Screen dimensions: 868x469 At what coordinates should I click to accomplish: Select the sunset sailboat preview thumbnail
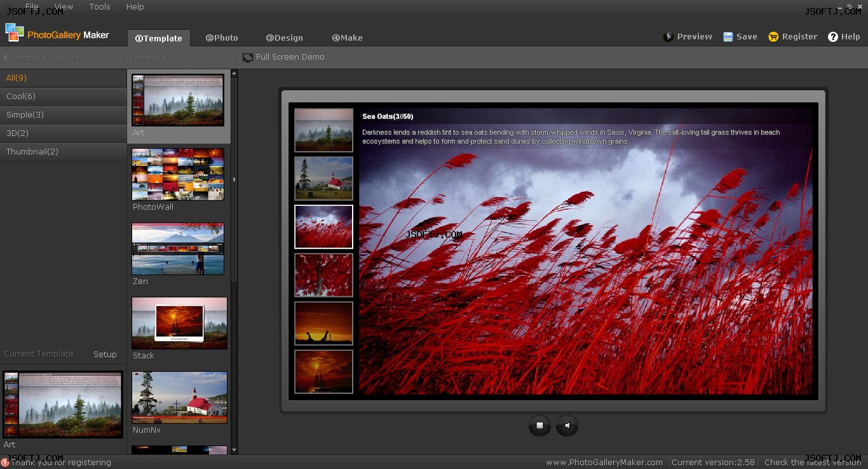pyautogui.click(x=323, y=372)
